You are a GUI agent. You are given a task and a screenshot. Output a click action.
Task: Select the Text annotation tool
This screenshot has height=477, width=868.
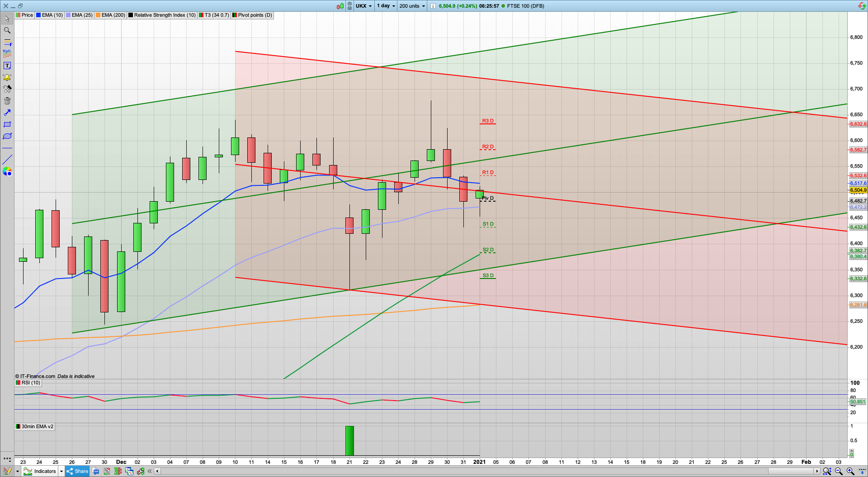tap(7, 66)
